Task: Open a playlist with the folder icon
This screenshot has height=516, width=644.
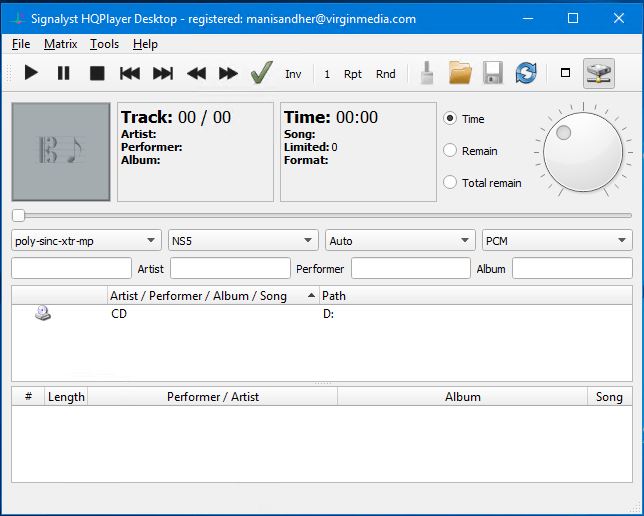Action: coord(460,73)
